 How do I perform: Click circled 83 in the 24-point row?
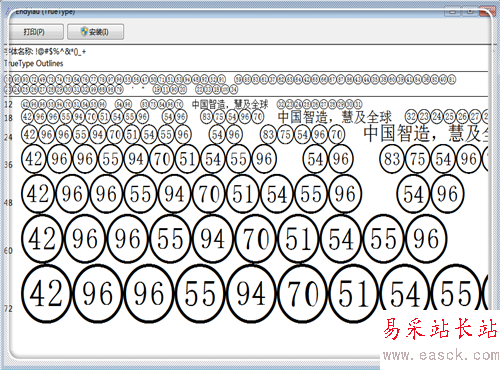click(268, 135)
